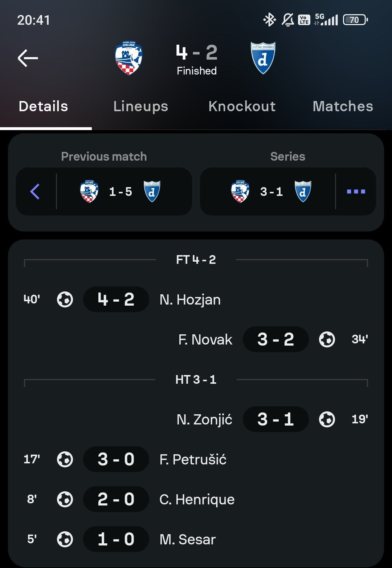Open player F. Novak
Viewport: 392px width, 568px height.
click(205, 339)
